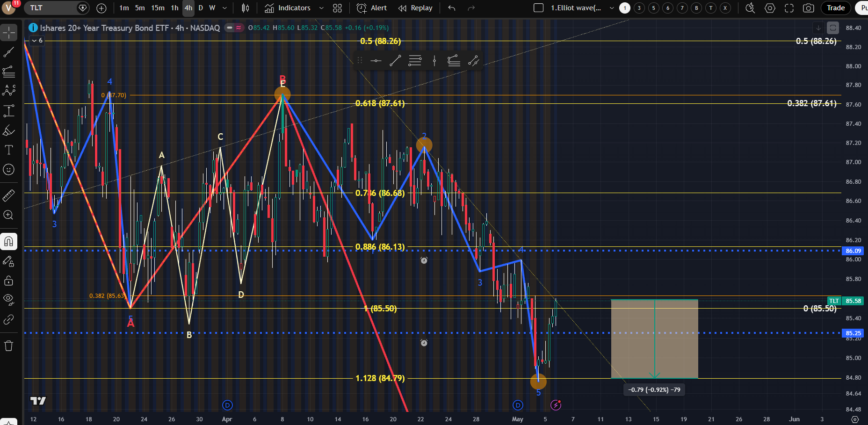Switch to the 5m timeframe
The height and width of the screenshot is (425, 868).
[140, 8]
